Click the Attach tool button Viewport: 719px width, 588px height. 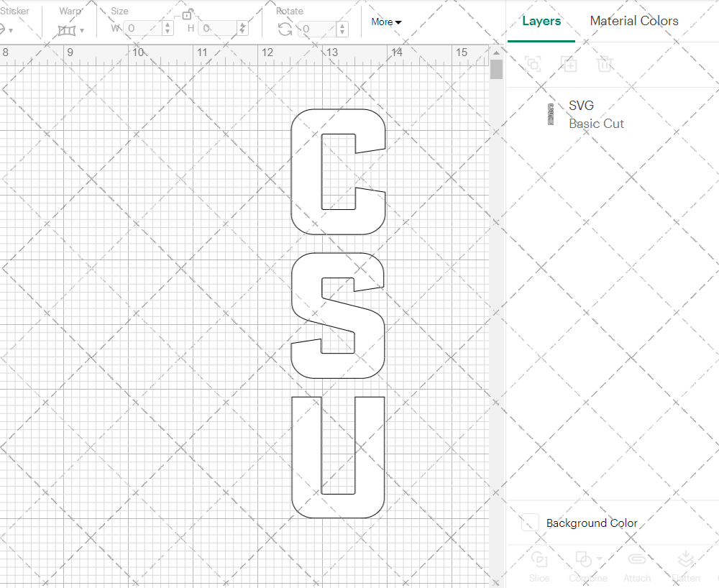point(636,566)
